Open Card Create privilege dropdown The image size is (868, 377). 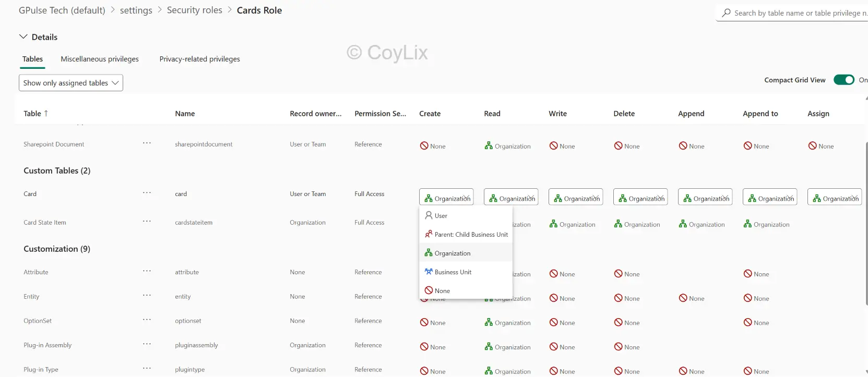[446, 197]
